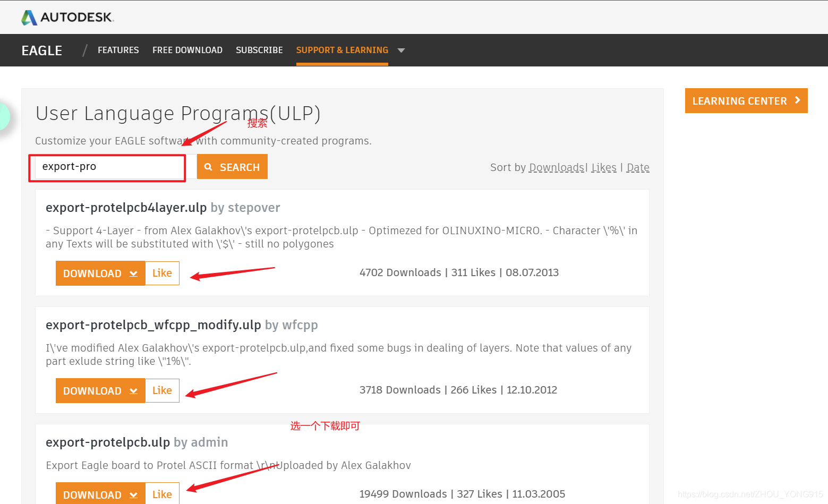Open the FEATURES menu item
Viewport: 828px width, 504px height.
coord(118,50)
